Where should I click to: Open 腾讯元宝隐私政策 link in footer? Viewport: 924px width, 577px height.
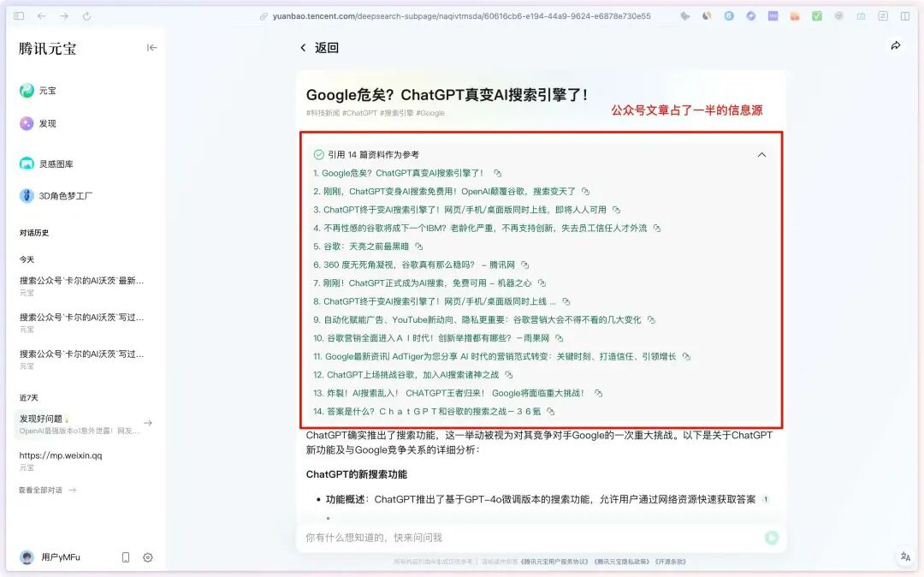[622, 562]
